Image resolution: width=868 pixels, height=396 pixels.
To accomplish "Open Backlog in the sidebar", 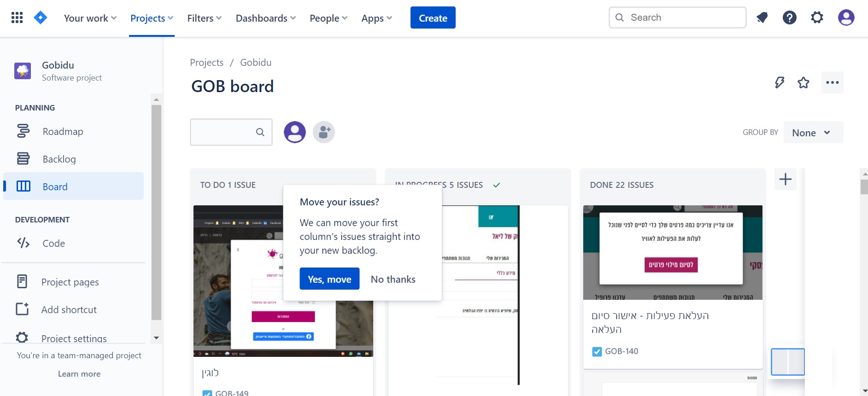I will tap(74, 159).
